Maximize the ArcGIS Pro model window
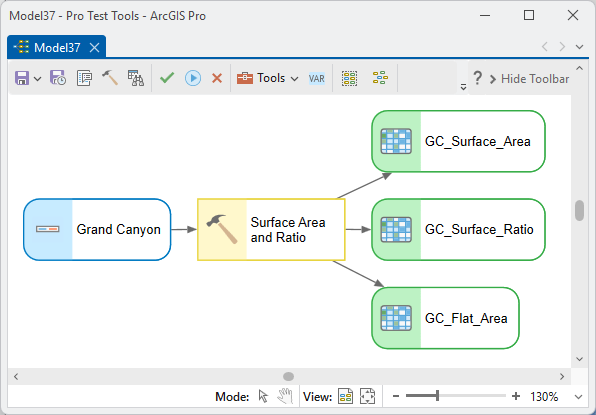Viewport: 596px width, 415px height. pos(529,15)
